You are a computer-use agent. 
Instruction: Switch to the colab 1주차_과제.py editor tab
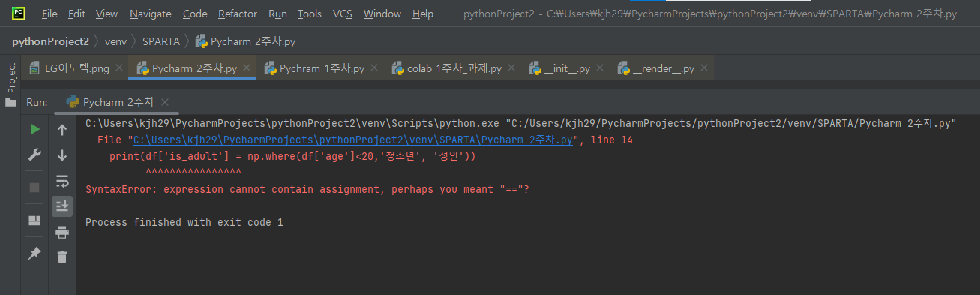453,68
